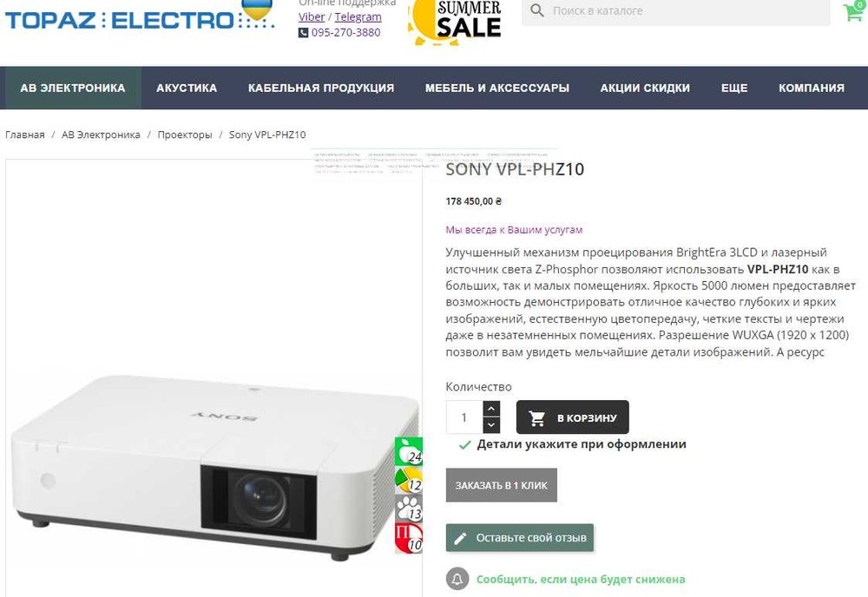The image size is (868, 597).
Task: Click the catalog search input field
Action: (676, 11)
